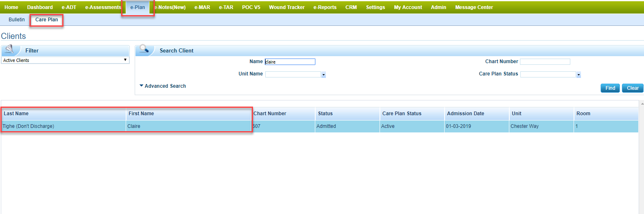Open the Bulletin subtab
The width and height of the screenshot is (644, 214).
pos(17,20)
